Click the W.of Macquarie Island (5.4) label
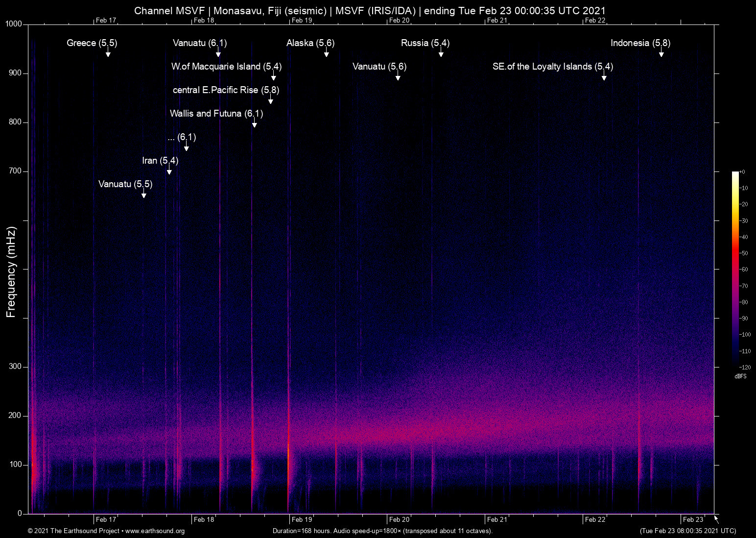The width and height of the screenshot is (756, 538). tap(226, 67)
